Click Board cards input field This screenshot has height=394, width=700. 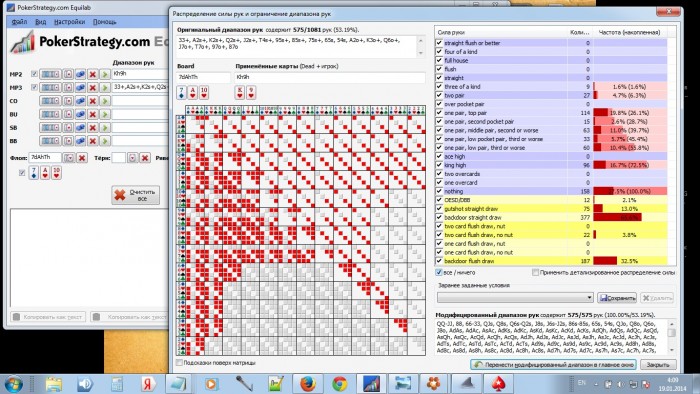204,77
